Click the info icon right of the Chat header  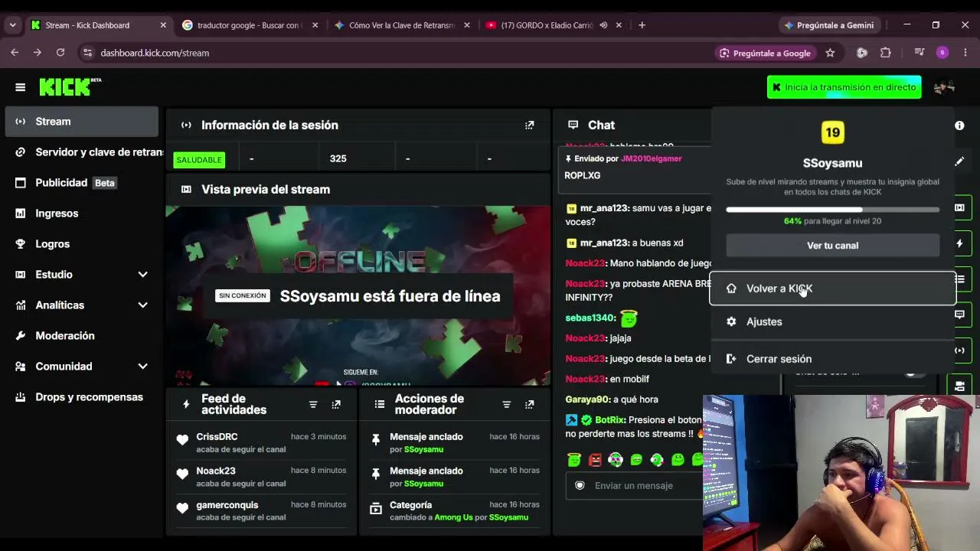[959, 125]
